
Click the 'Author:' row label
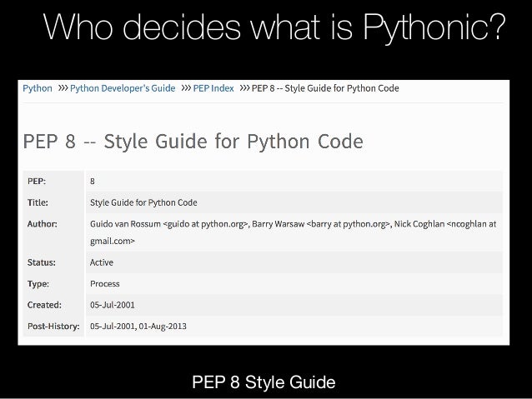pos(43,224)
